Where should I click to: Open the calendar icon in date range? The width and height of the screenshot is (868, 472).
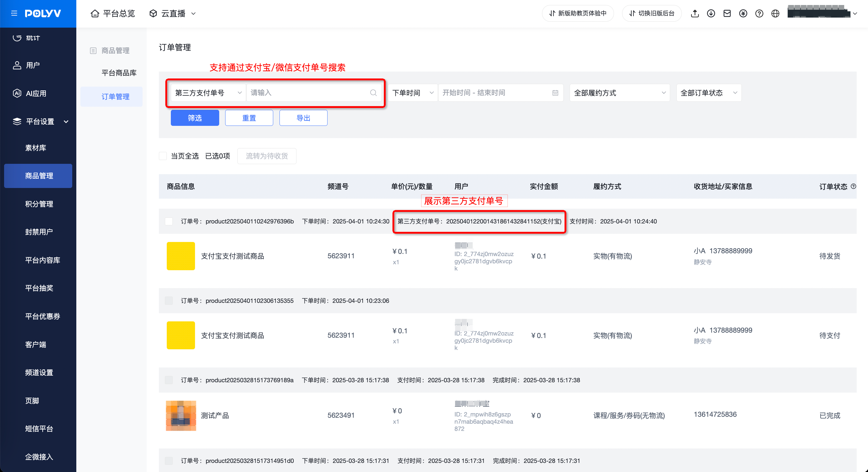click(555, 93)
